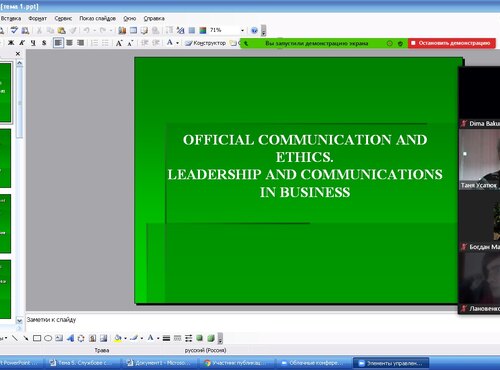Image resolution: width=500 pixels, height=370 pixels.
Task: Toggle Bold (Ж) formatting
Action: pyautogui.click(x=11, y=43)
